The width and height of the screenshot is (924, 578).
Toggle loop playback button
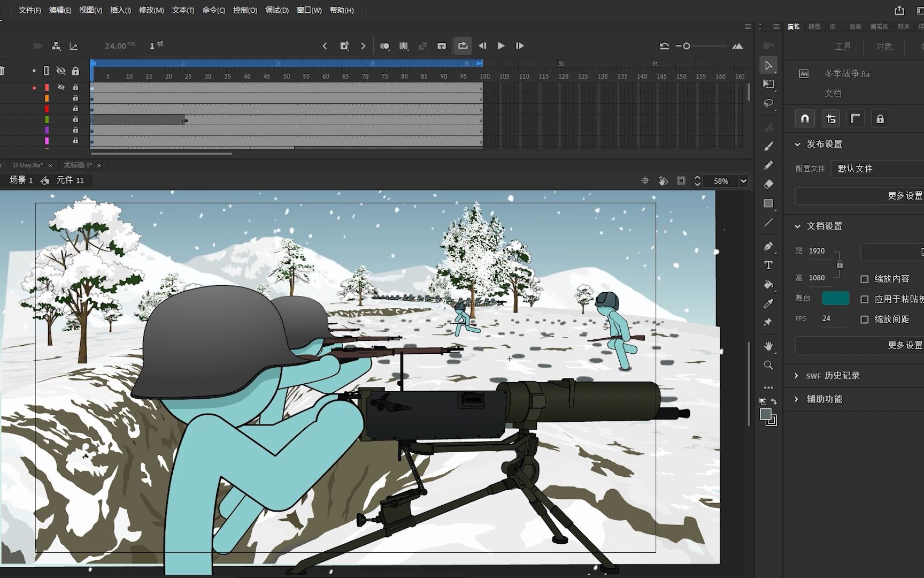tap(463, 46)
